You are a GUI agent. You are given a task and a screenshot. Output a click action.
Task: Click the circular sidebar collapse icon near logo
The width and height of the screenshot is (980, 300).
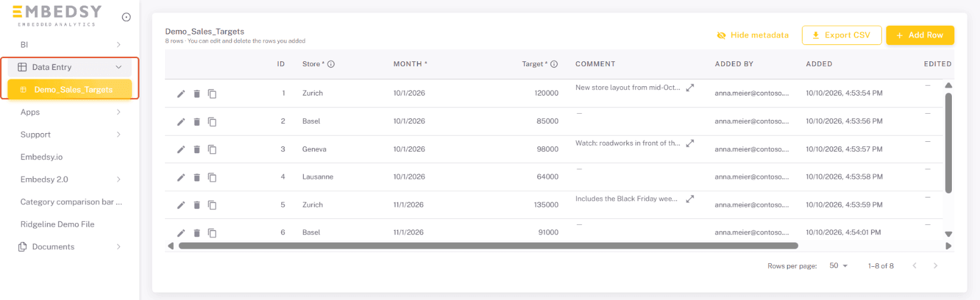126,17
